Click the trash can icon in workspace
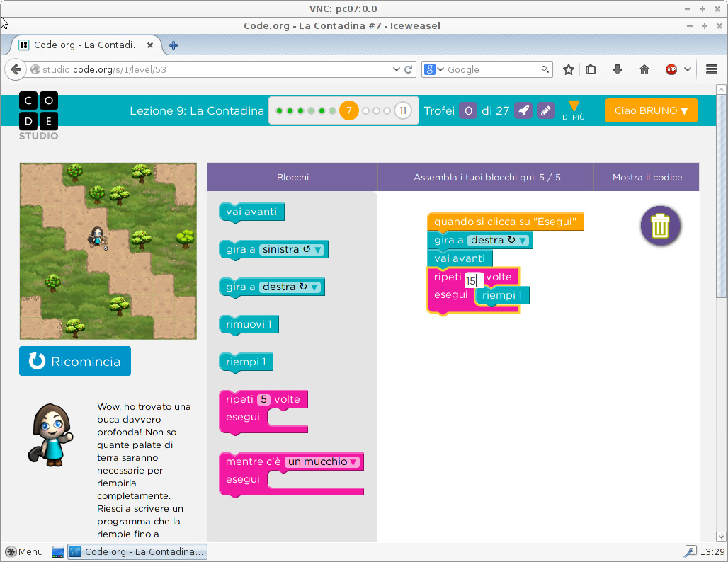 click(660, 226)
